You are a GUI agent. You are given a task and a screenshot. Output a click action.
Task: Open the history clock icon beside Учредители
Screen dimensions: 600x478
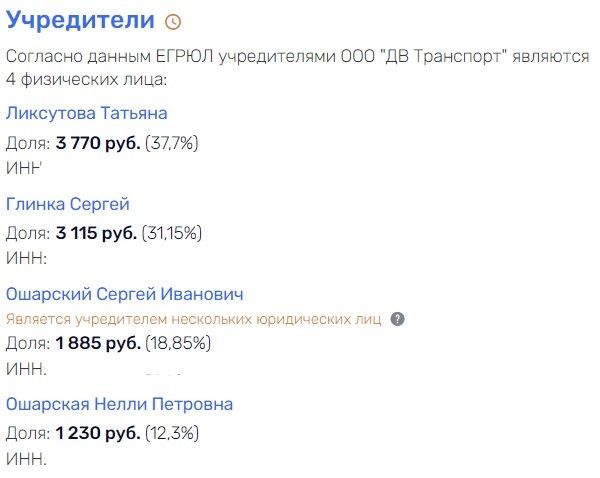point(173,22)
